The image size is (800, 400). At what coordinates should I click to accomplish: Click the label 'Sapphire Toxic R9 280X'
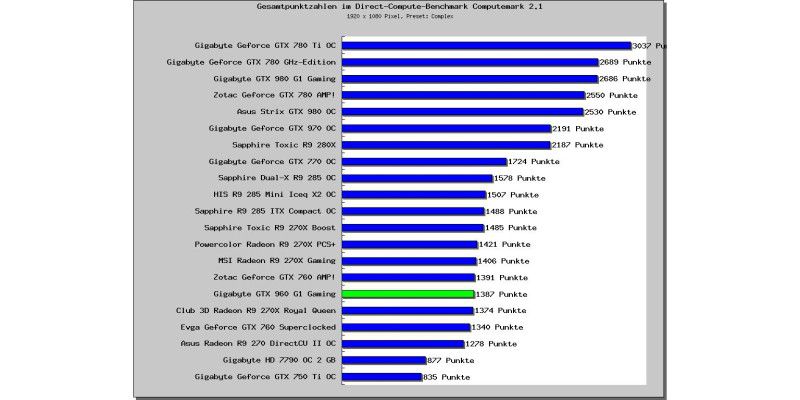[284, 145]
